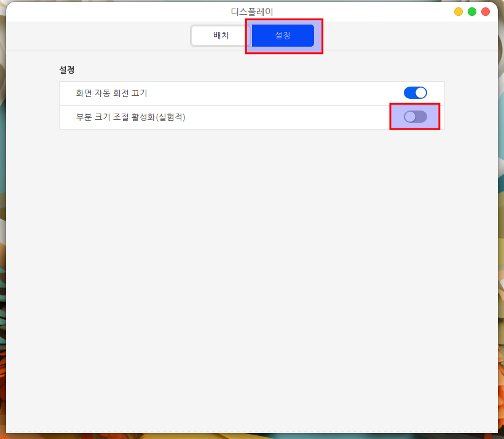Click the grey knob of fractional scaling switch
Viewport: 504px width, 439px height.
click(410, 117)
